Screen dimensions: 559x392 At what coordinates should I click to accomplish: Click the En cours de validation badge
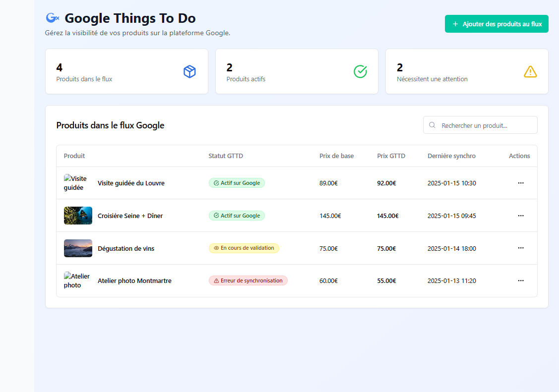(244, 248)
